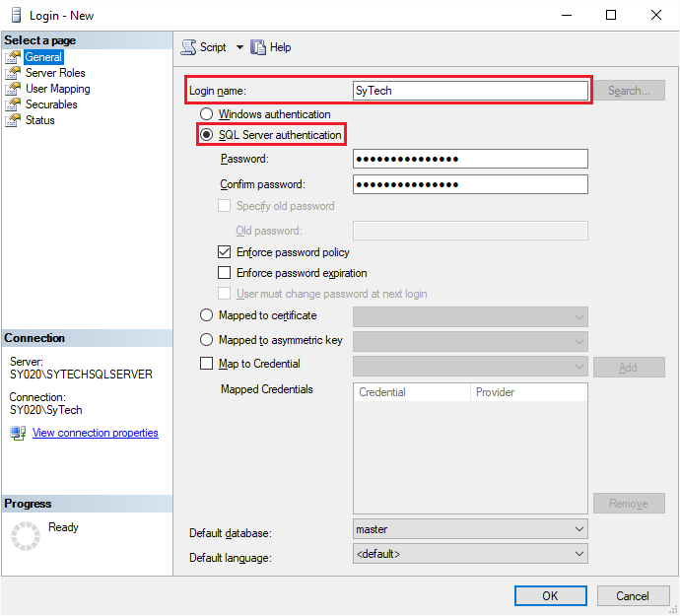
Task: Click the Help toolbar label
Action: pyautogui.click(x=280, y=47)
